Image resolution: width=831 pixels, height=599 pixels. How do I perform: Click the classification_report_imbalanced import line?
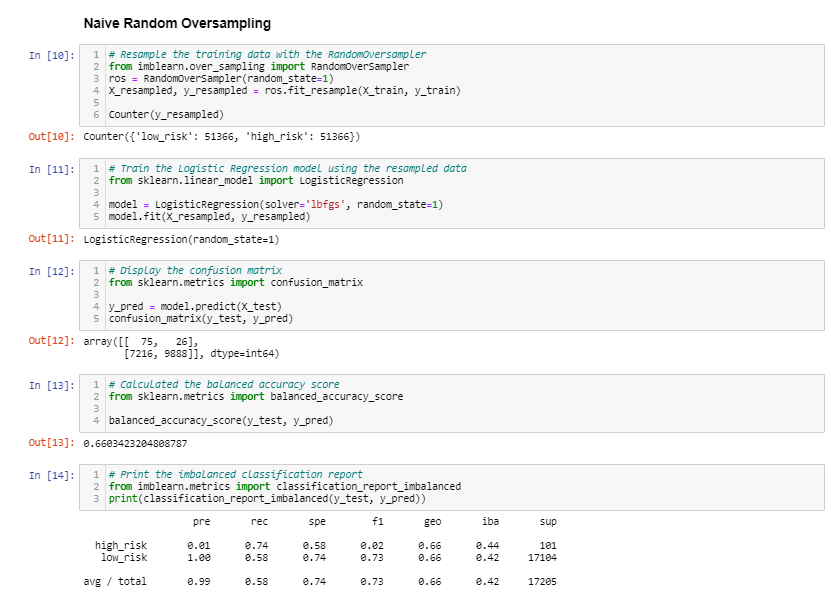tap(285, 487)
